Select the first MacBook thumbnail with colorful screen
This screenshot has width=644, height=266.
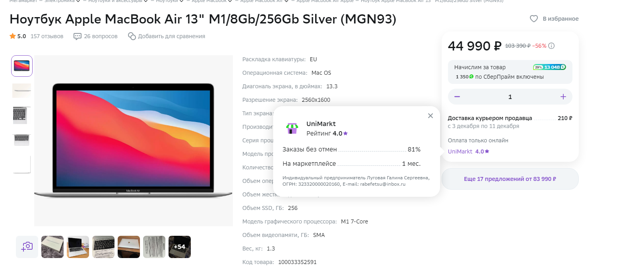coord(22,66)
